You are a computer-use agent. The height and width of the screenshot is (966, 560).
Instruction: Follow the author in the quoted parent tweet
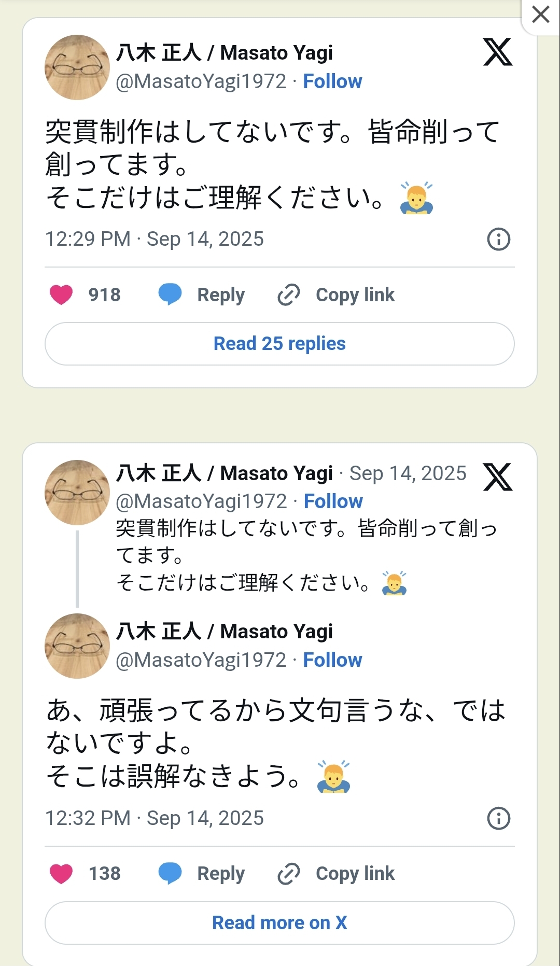point(333,501)
